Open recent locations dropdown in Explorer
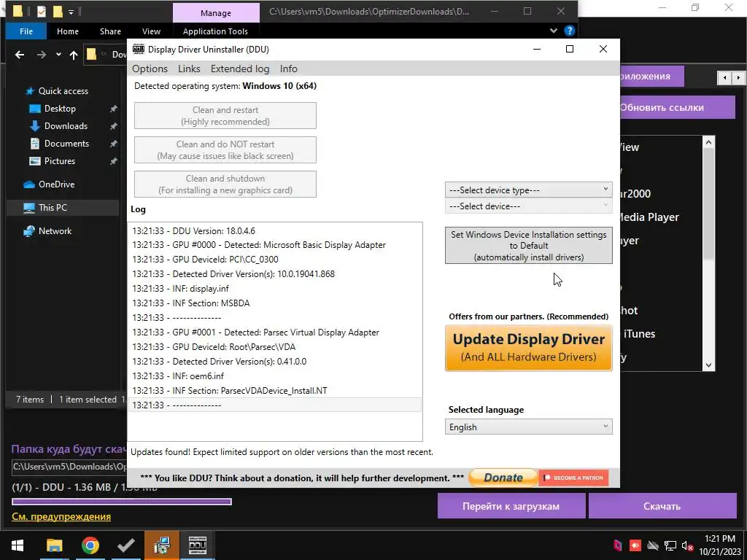The width and height of the screenshot is (747, 560). click(58, 55)
